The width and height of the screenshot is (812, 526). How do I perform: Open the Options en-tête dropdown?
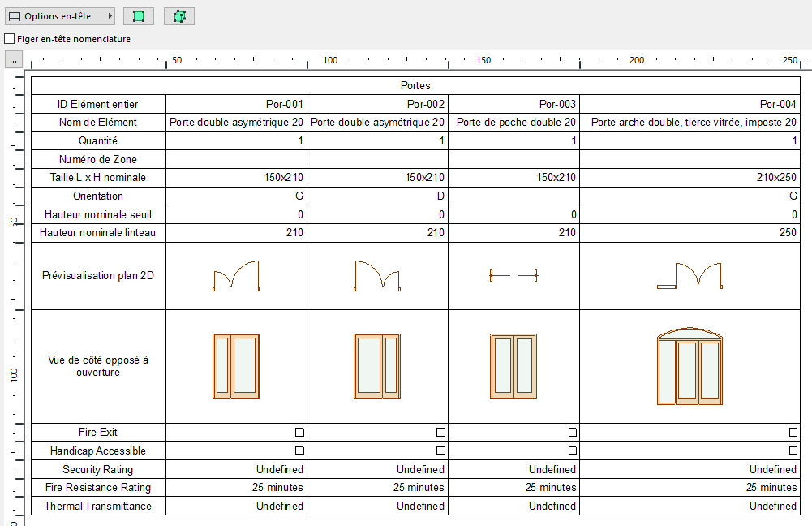[x=59, y=16]
